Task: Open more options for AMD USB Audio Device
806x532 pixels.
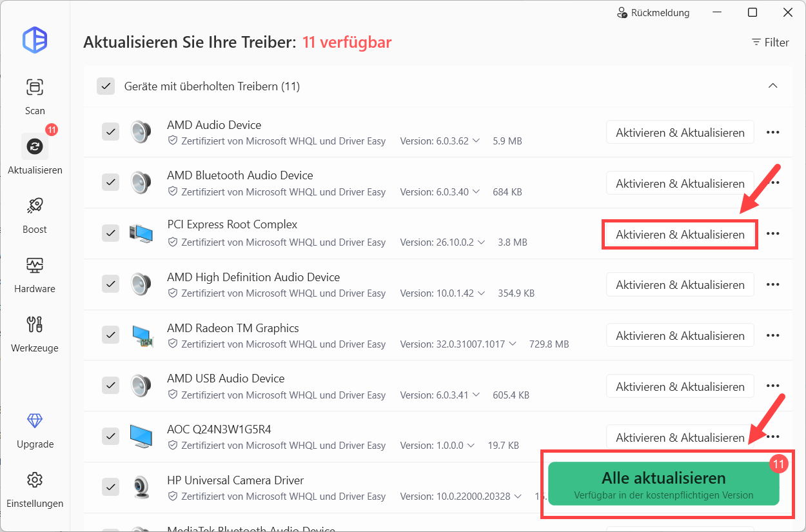Action: pyautogui.click(x=772, y=386)
